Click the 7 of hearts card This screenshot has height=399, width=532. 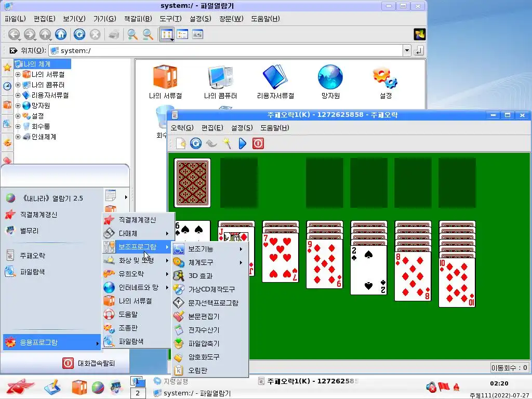tap(281, 258)
